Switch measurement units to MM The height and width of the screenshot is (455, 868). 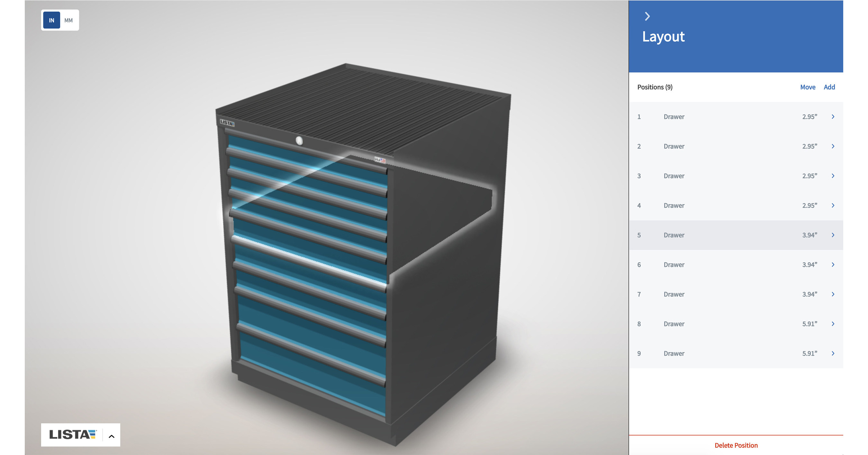point(68,20)
